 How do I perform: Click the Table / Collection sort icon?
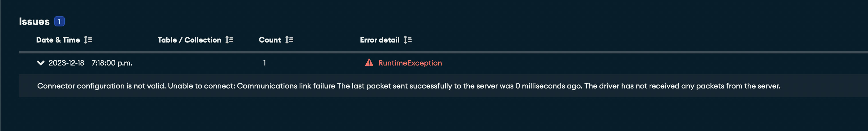click(x=229, y=40)
